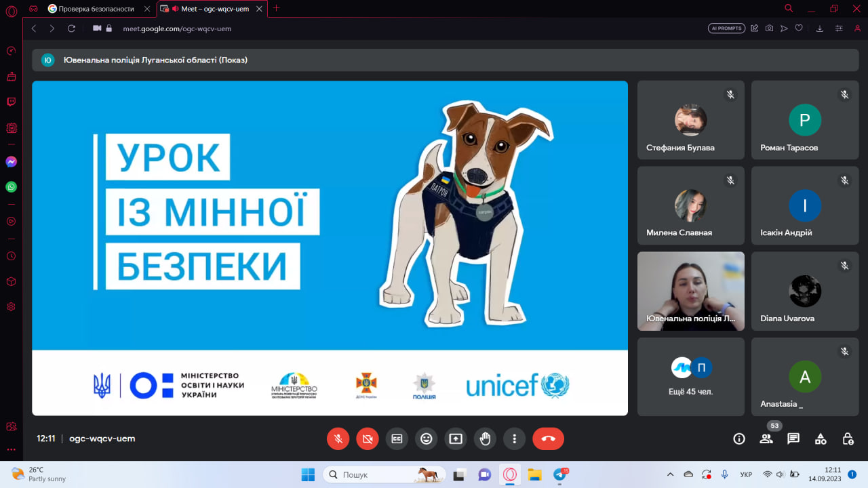Open the emoji reactions button

click(x=426, y=439)
